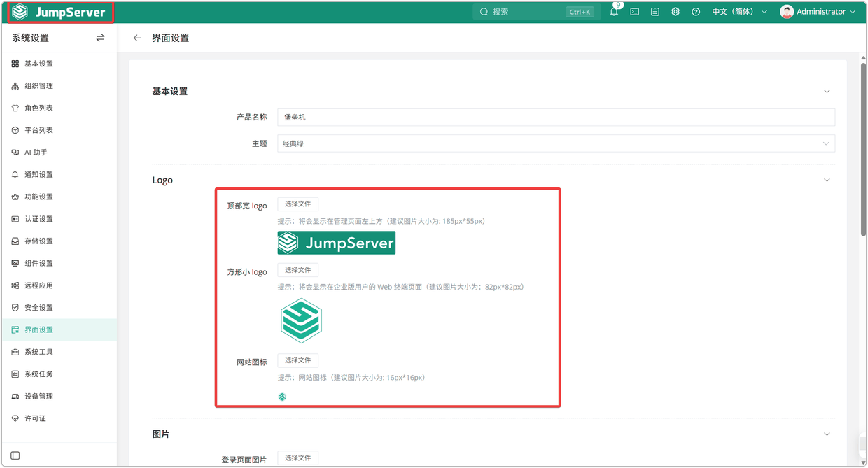
Task: Click the help question mark icon
Action: coord(695,12)
